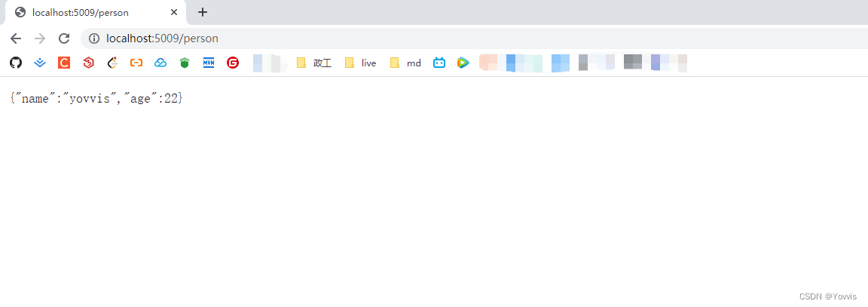
Task: Reload the current page
Action: pyautogui.click(x=64, y=38)
